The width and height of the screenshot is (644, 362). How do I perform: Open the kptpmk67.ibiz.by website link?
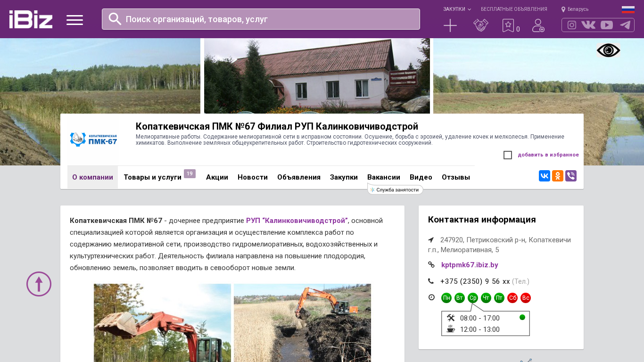coord(470,265)
